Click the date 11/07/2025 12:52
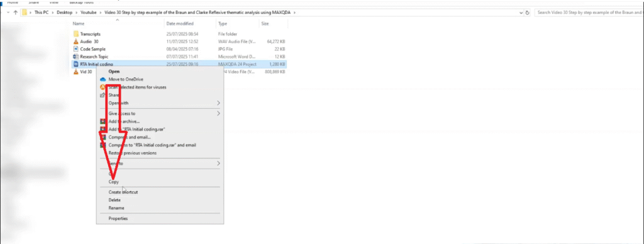644x244 pixels. [182, 42]
